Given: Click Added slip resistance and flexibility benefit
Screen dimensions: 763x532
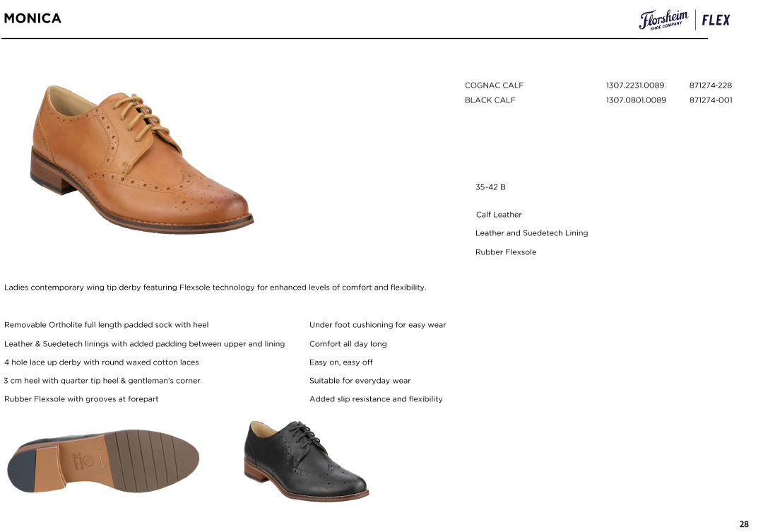Looking at the screenshot, I should click(x=376, y=398).
